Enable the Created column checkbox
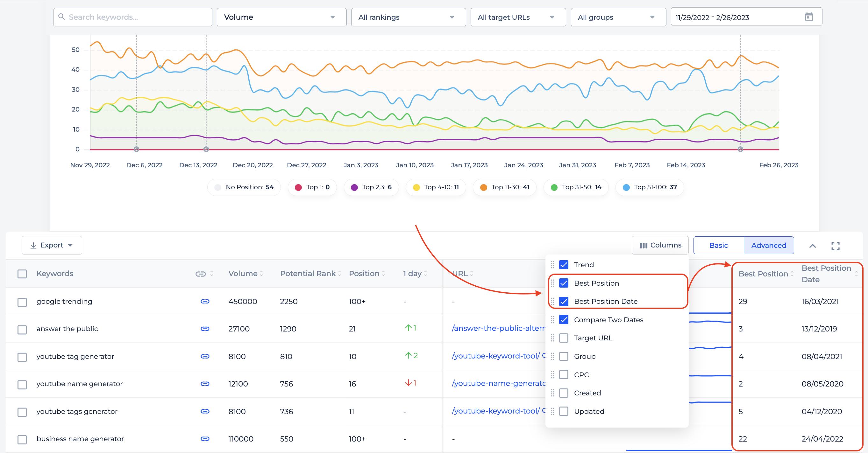The height and width of the screenshot is (453, 868). tap(564, 393)
